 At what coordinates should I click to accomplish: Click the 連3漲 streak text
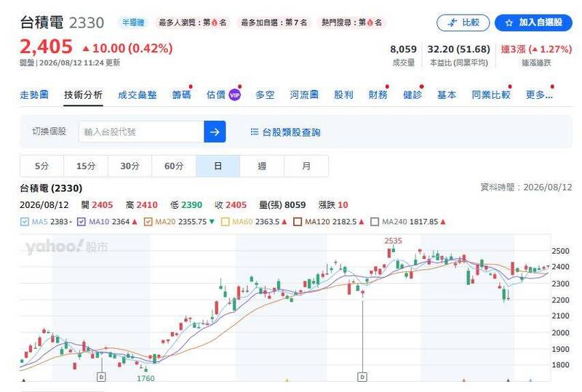click(536, 49)
